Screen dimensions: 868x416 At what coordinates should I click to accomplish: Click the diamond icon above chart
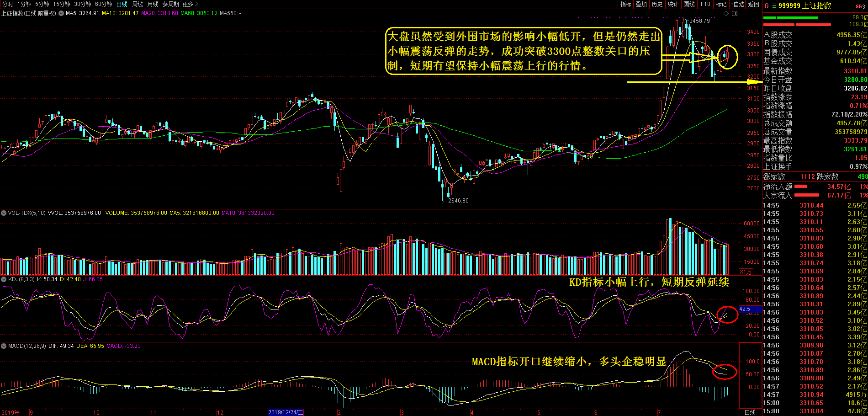pos(726,13)
